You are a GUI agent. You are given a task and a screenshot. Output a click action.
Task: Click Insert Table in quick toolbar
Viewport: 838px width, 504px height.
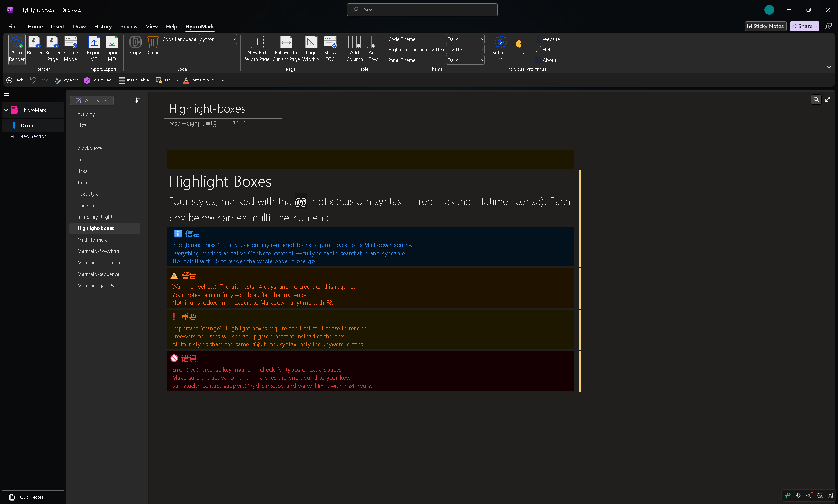(x=134, y=80)
